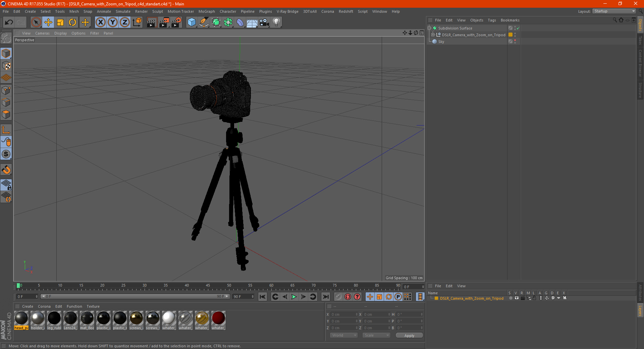Click the Apply button
The height and width of the screenshot is (349, 644).
tap(409, 335)
